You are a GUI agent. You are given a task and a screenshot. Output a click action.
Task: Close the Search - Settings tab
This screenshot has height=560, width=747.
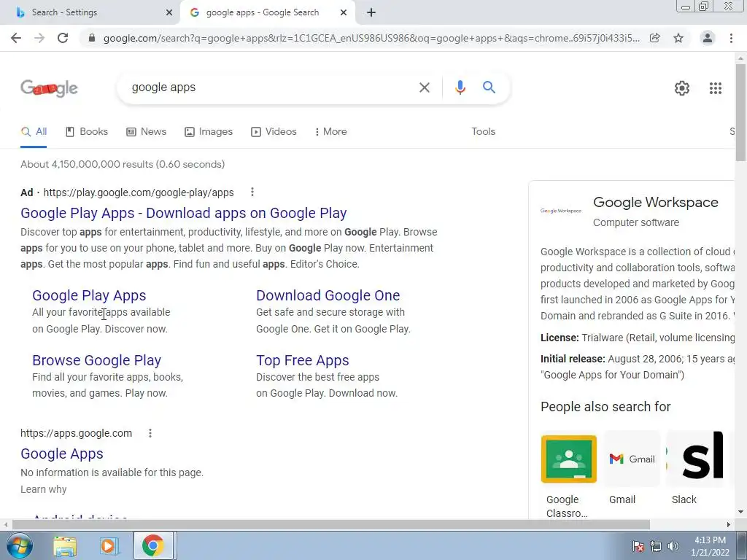pyautogui.click(x=169, y=12)
